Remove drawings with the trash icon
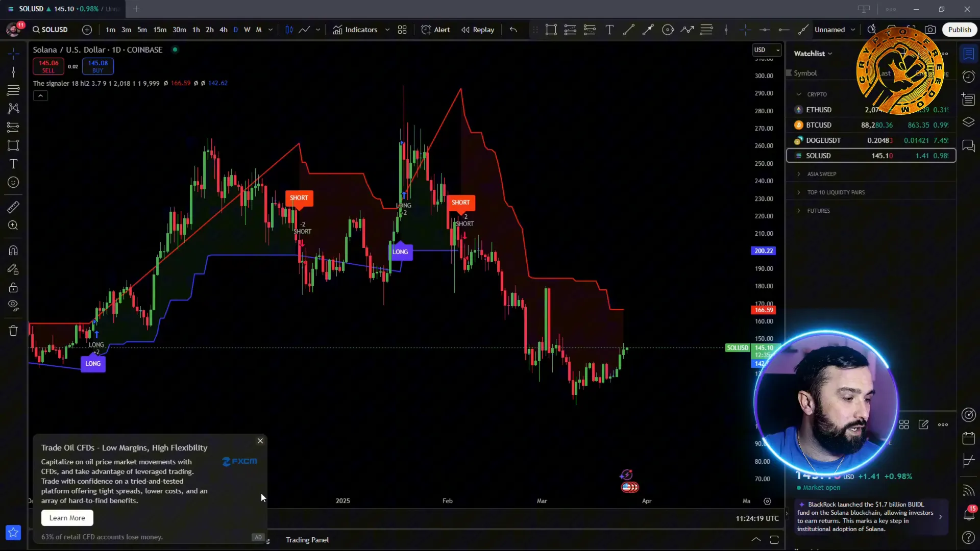Viewport: 980px width, 551px height. tap(13, 331)
